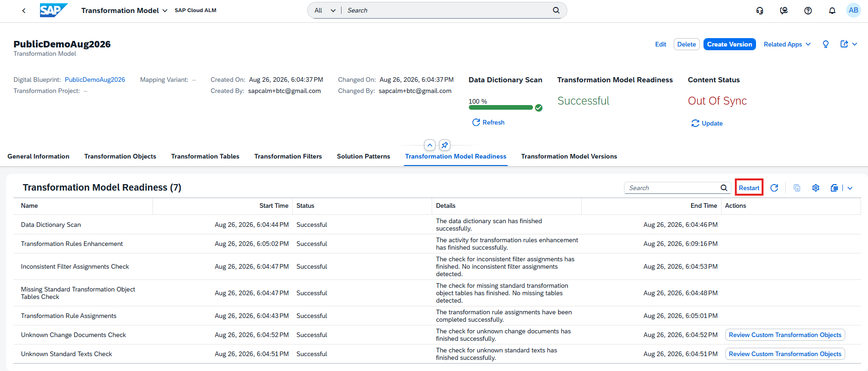Open the AB user profile avatar
The height and width of the screenshot is (371, 868).
coord(854,10)
